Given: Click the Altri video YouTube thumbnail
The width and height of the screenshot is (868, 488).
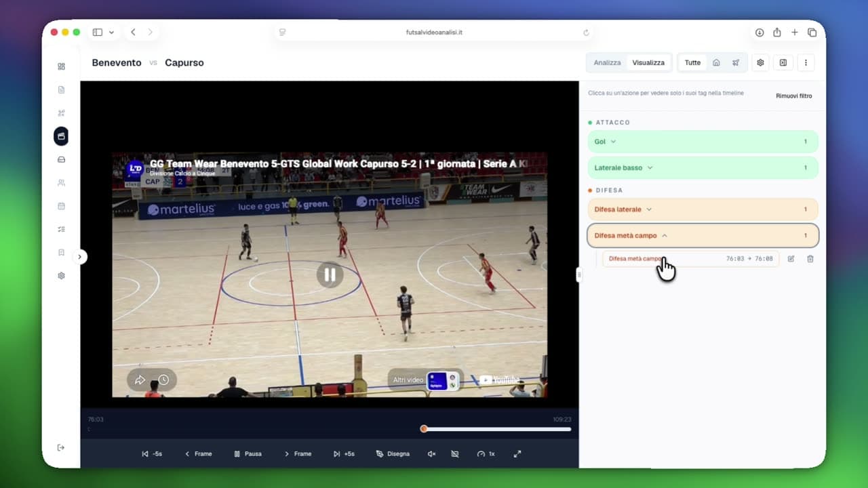Looking at the screenshot, I should point(442,380).
